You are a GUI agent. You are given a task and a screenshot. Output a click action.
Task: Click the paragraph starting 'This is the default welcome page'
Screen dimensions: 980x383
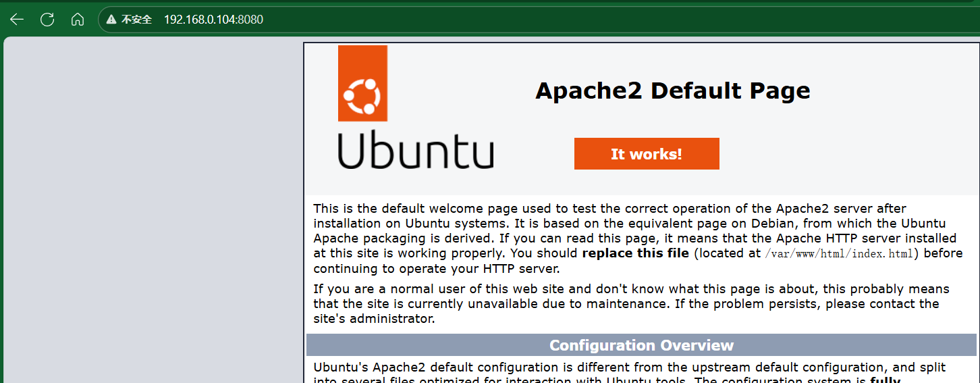638,238
